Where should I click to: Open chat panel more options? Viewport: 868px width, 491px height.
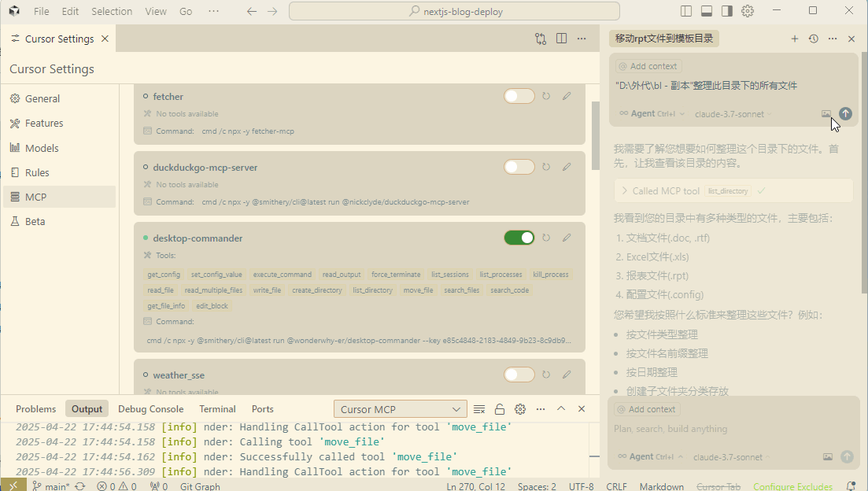[833, 39]
